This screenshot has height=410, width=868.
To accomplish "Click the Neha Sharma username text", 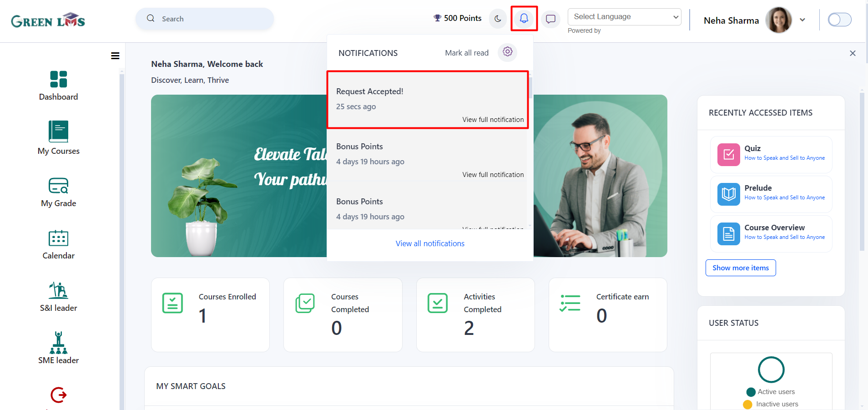I will 731,20.
